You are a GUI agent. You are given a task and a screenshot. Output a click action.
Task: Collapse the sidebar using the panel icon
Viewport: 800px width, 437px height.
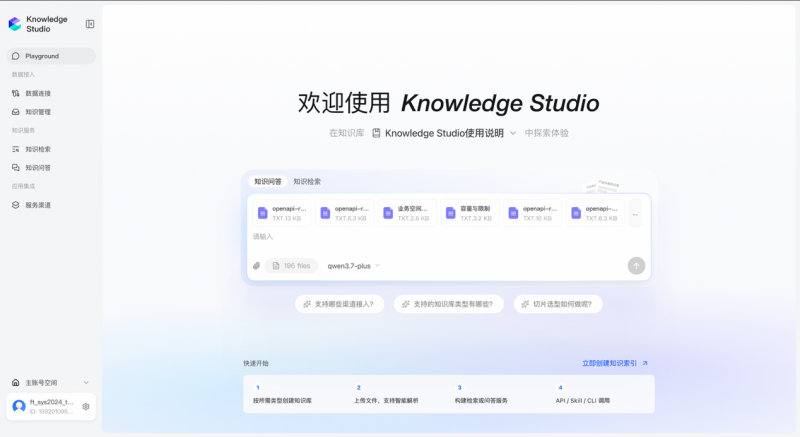point(90,24)
